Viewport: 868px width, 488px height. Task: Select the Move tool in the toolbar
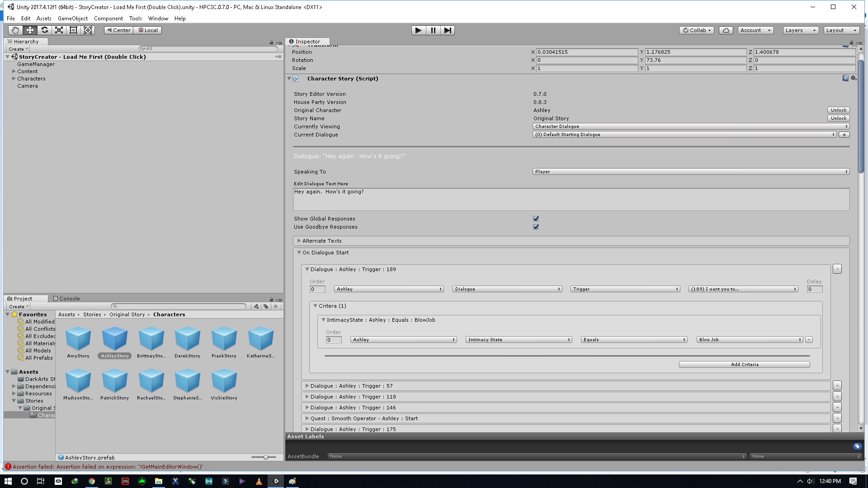coord(30,30)
